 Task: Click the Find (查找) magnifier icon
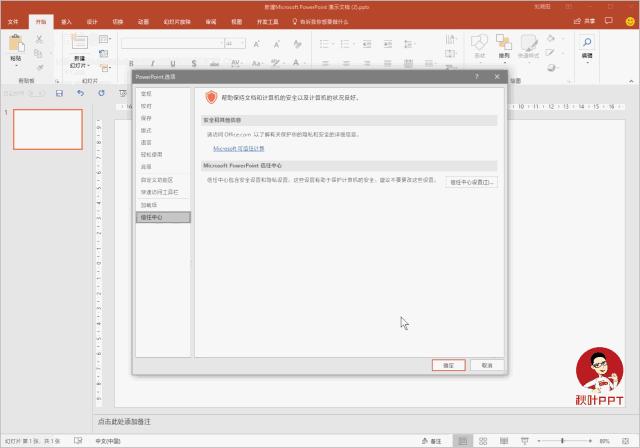586,43
